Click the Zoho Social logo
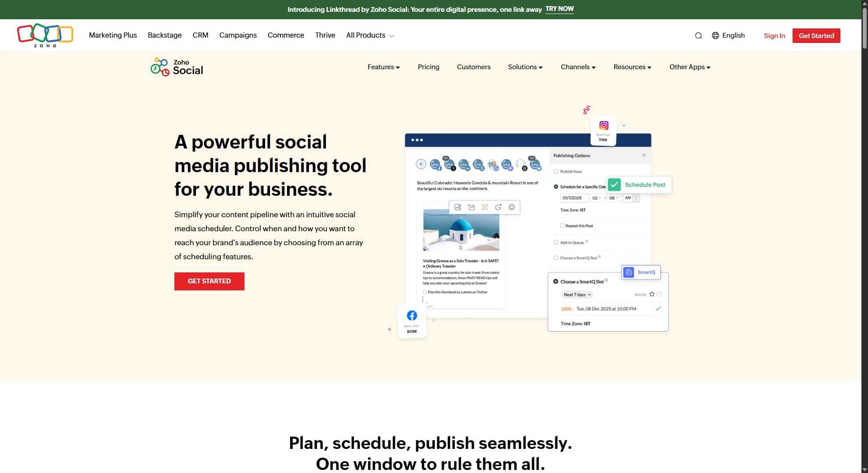The image size is (868, 473). pyautogui.click(x=176, y=67)
